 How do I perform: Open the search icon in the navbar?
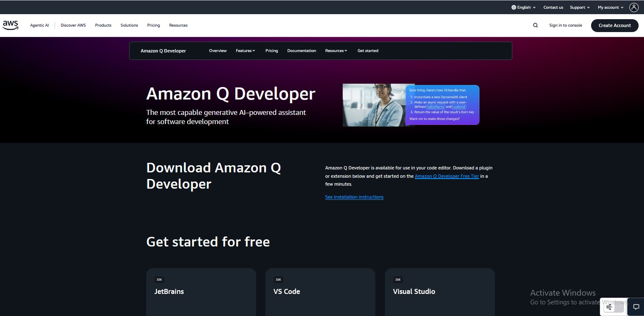tap(535, 25)
